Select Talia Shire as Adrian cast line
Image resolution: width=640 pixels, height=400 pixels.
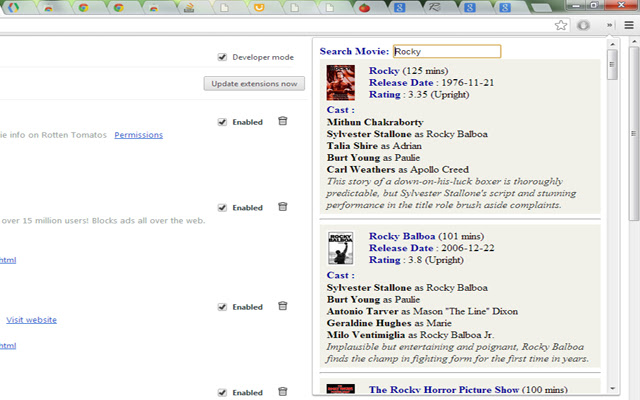click(x=374, y=146)
